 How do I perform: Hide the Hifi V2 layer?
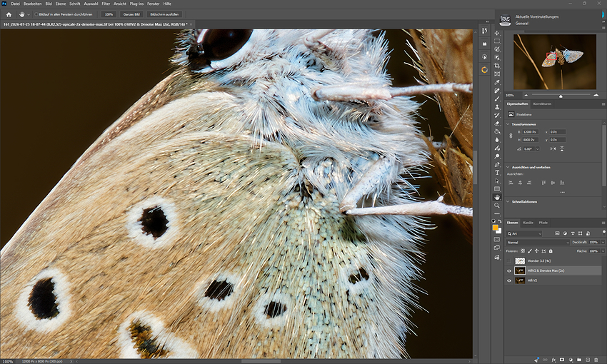509,280
